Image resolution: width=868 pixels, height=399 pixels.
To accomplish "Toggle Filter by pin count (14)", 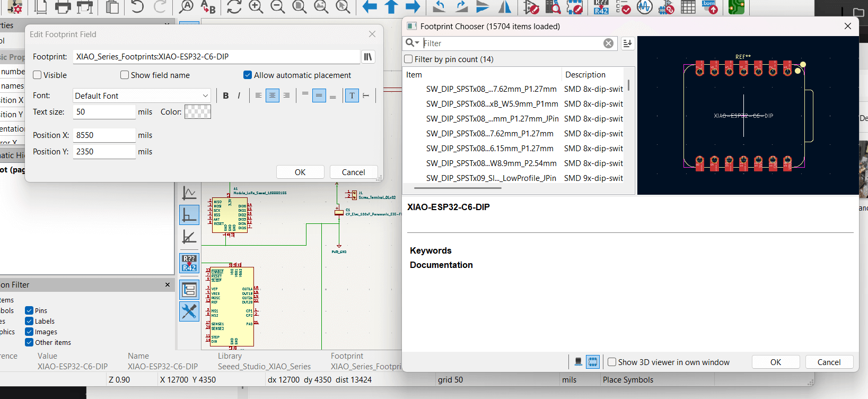I will (x=409, y=59).
